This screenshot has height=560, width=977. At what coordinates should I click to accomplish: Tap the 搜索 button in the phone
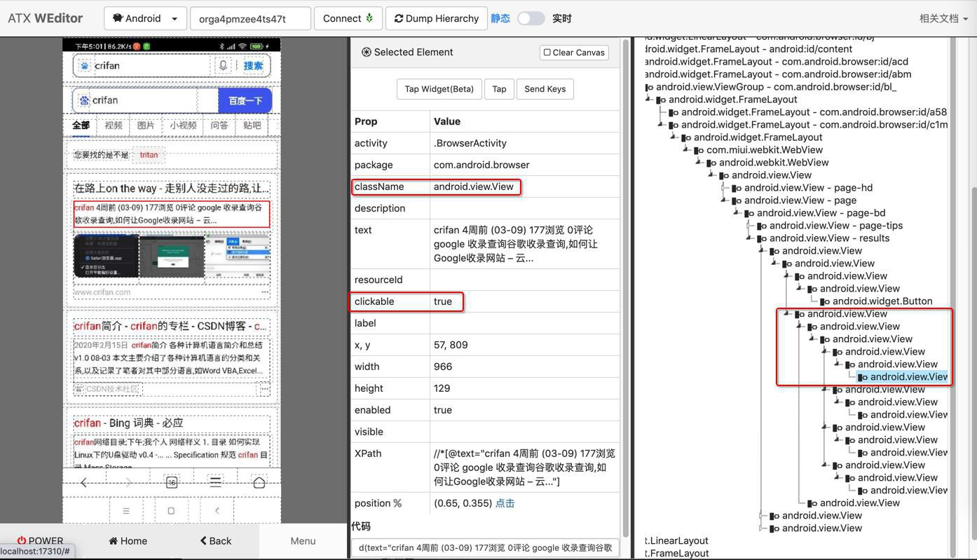click(253, 65)
